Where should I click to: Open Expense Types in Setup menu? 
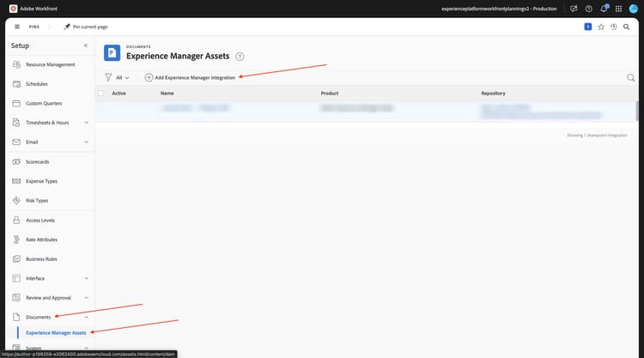[x=41, y=181]
